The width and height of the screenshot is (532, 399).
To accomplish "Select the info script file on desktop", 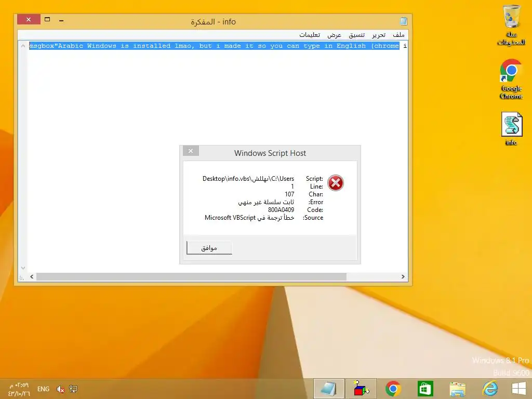I will click(511, 129).
